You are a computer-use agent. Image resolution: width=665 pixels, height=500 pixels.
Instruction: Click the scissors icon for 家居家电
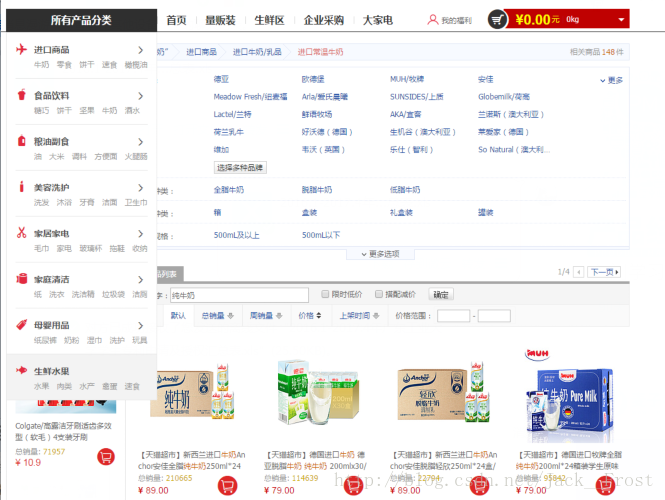coord(21,232)
